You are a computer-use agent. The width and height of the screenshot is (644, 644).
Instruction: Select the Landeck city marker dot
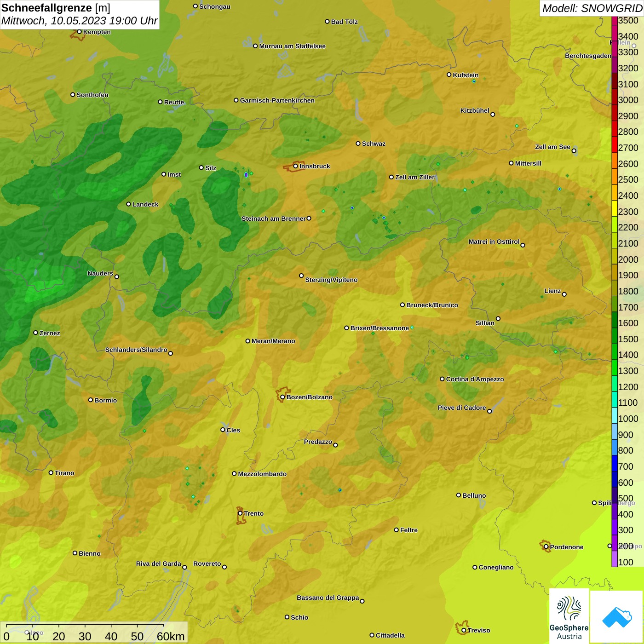click(128, 204)
